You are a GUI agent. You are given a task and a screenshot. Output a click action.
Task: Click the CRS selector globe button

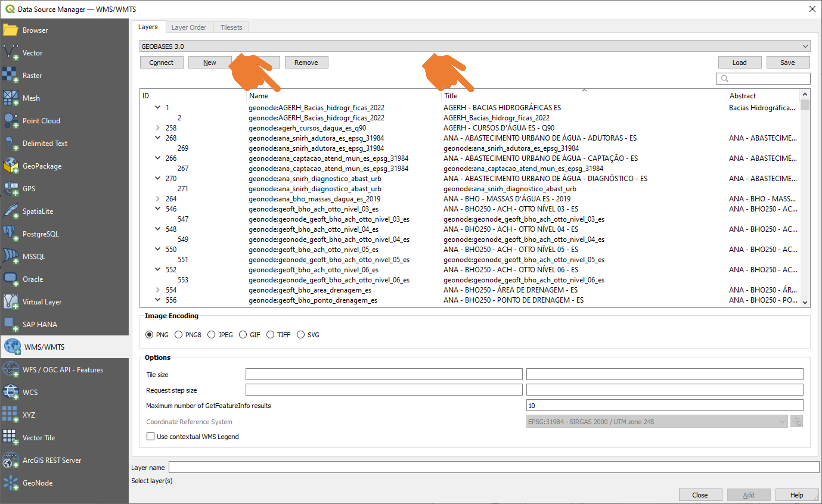(797, 422)
